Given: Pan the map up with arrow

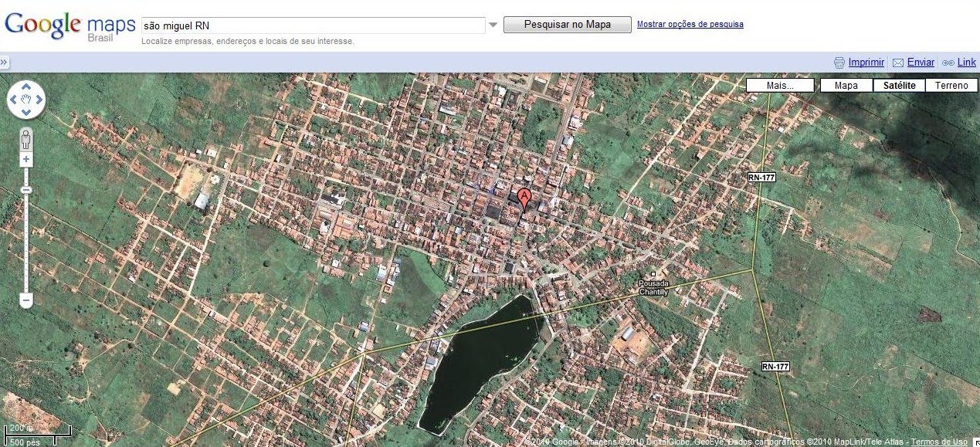Looking at the screenshot, I should [x=26, y=86].
